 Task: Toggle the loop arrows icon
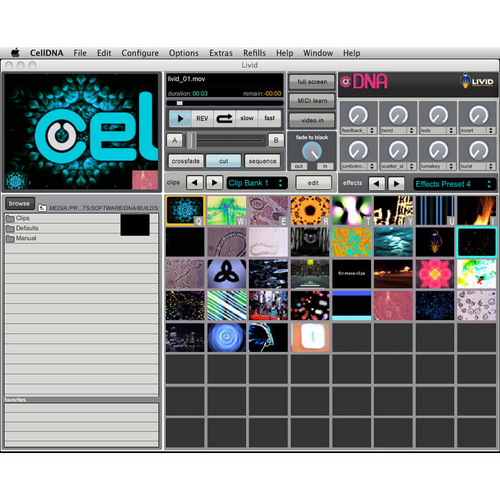(x=224, y=118)
